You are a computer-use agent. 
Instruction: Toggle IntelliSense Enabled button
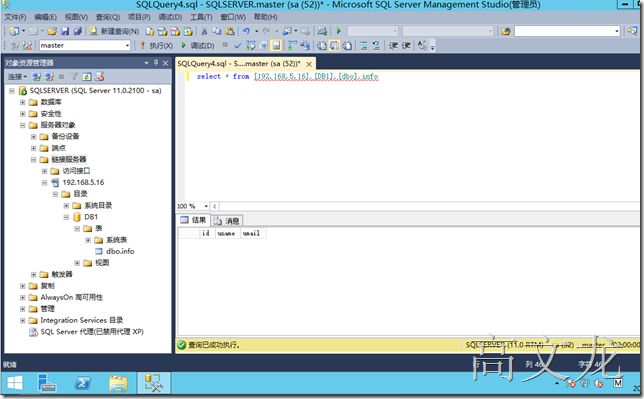click(x=276, y=45)
